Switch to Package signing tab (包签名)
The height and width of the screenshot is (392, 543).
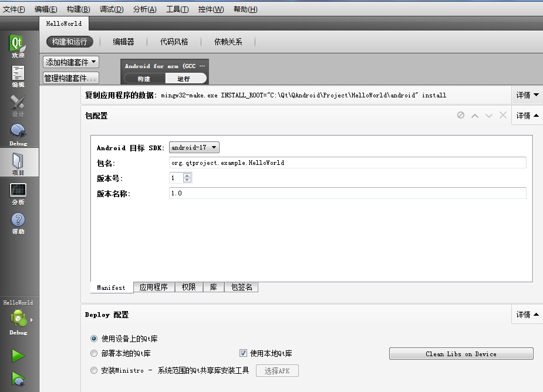(241, 287)
